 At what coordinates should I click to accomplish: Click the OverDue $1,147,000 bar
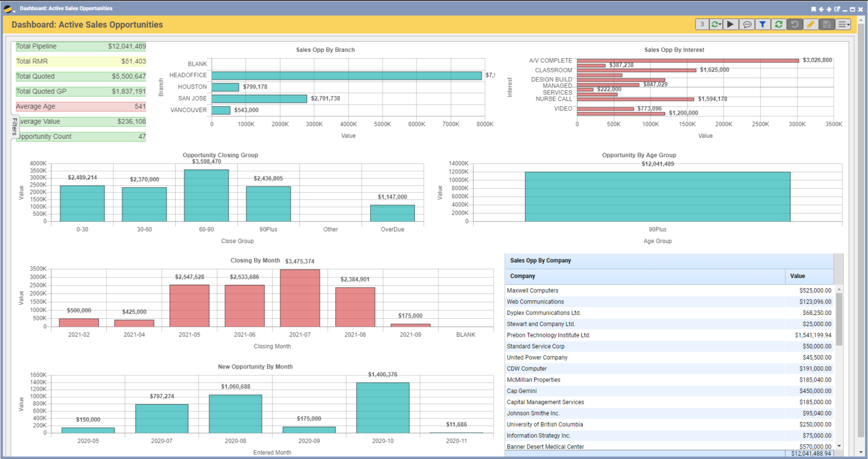[x=392, y=213]
